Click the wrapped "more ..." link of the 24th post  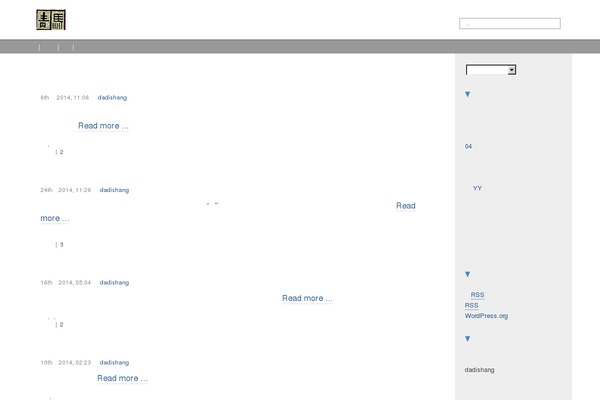point(55,218)
